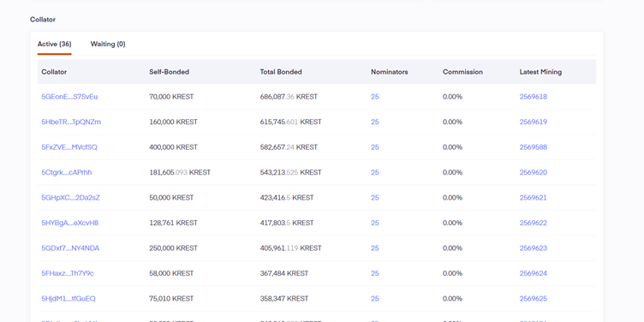The height and width of the screenshot is (322, 644).
Task: View nominators count for 5FHaxz....Th7Y9c
Action: click(x=375, y=273)
